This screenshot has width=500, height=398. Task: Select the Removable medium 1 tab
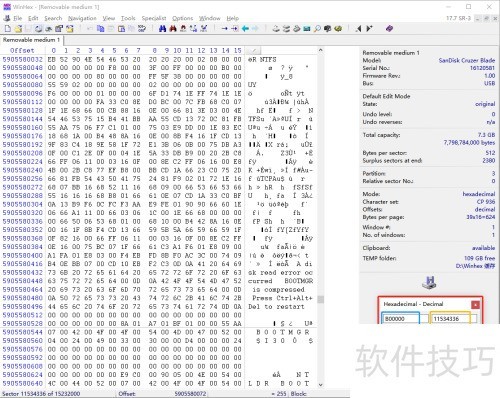click(x=31, y=40)
